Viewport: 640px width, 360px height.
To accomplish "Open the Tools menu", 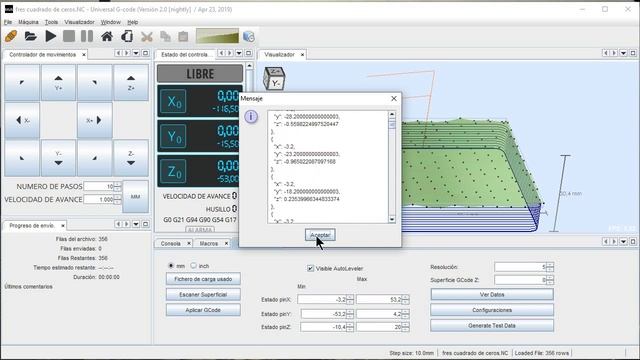I will point(51,22).
